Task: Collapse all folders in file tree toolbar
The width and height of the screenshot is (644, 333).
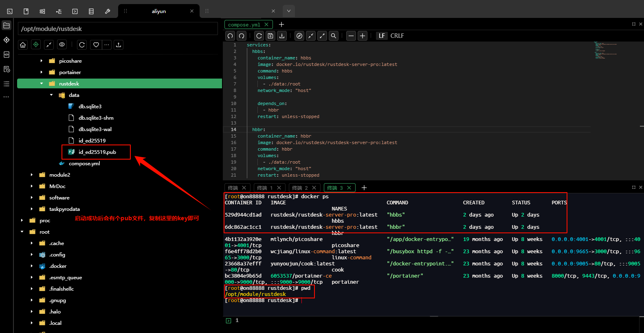Action: click(x=49, y=45)
